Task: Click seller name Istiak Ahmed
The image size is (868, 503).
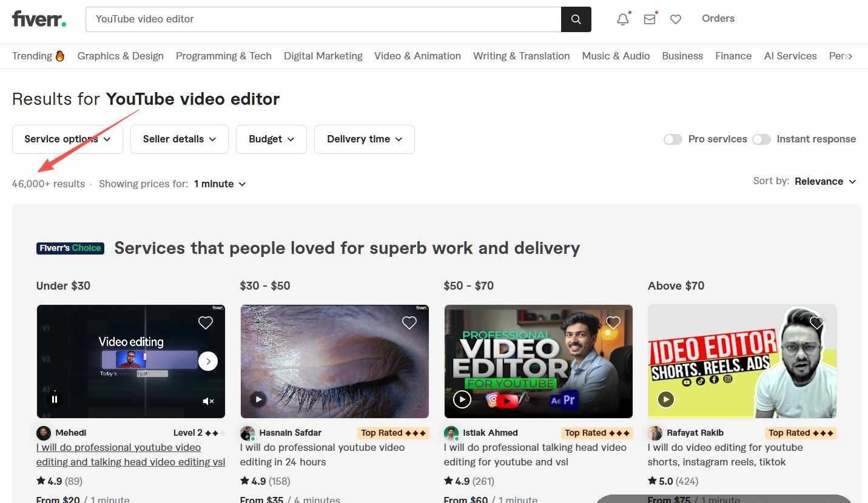Action: [491, 433]
